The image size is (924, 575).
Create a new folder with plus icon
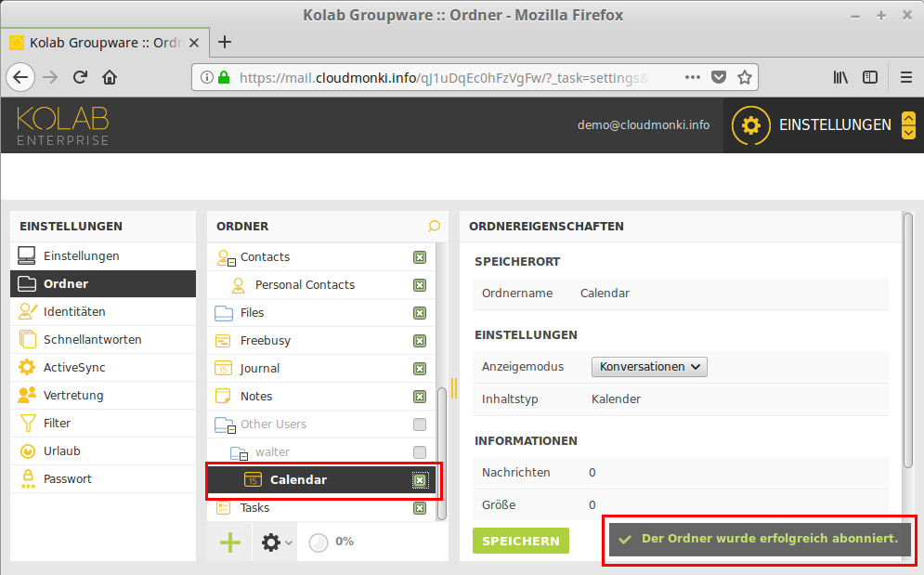pos(230,542)
